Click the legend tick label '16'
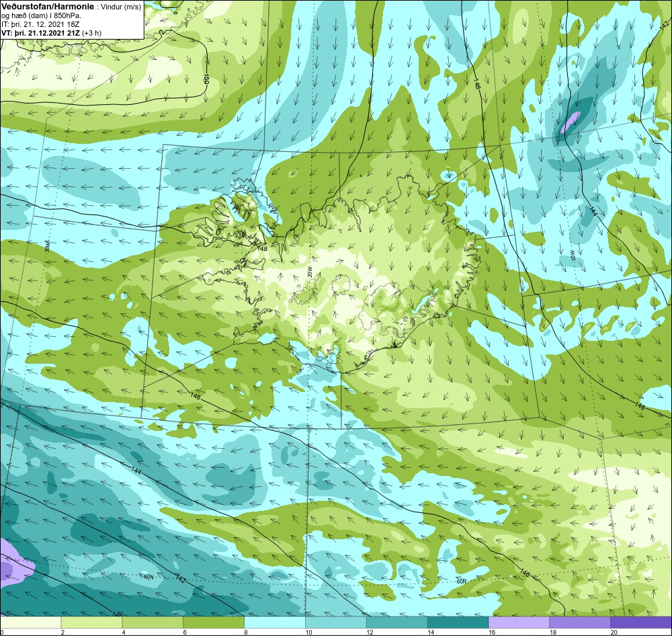The image size is (672, 636). click(492, 632)
